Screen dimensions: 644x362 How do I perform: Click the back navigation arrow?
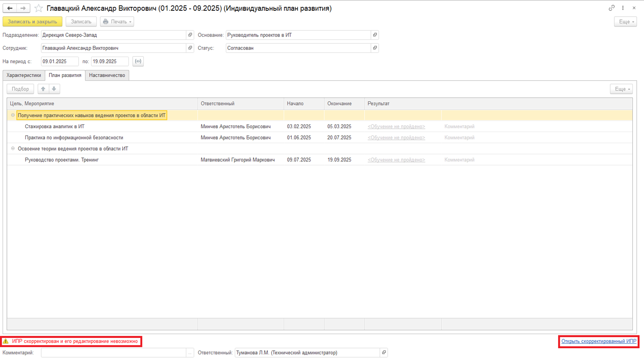[x=9, y=8]
